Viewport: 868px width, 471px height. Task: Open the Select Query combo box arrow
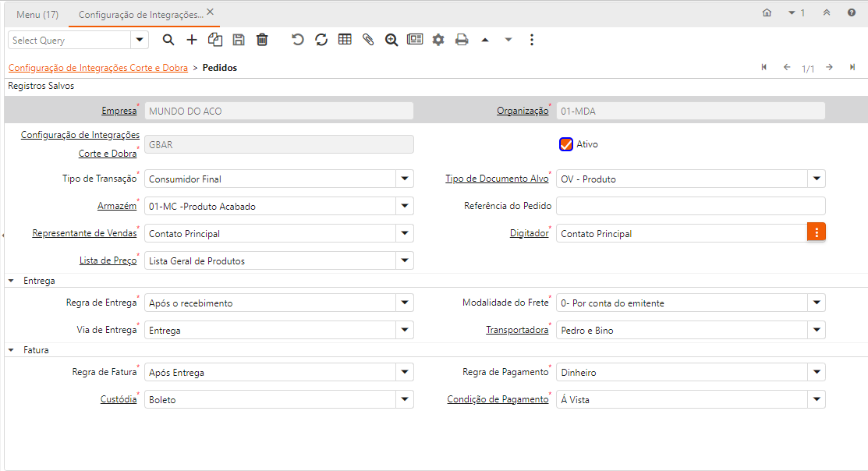(140, 40)
